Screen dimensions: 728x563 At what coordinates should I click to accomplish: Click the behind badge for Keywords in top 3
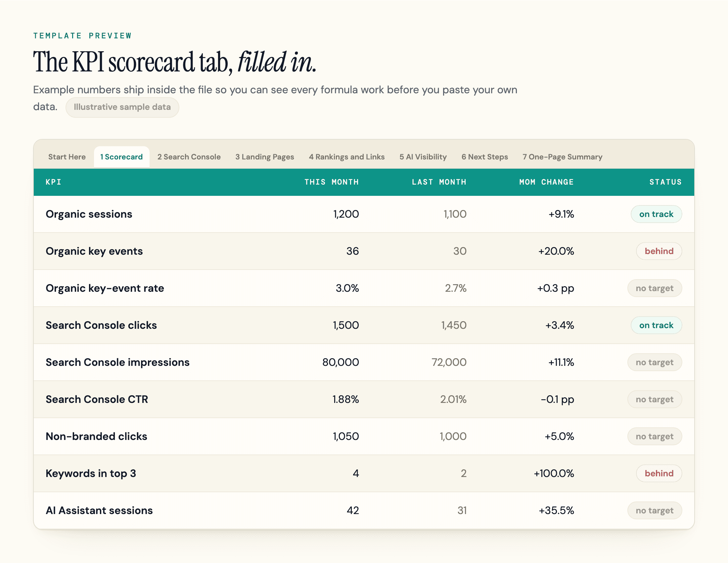(659, 473)
